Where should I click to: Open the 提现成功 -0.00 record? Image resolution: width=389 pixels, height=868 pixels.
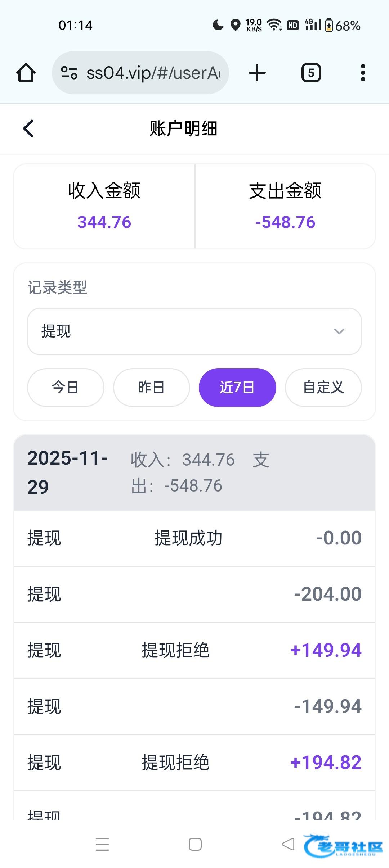(x=194, y=538)
